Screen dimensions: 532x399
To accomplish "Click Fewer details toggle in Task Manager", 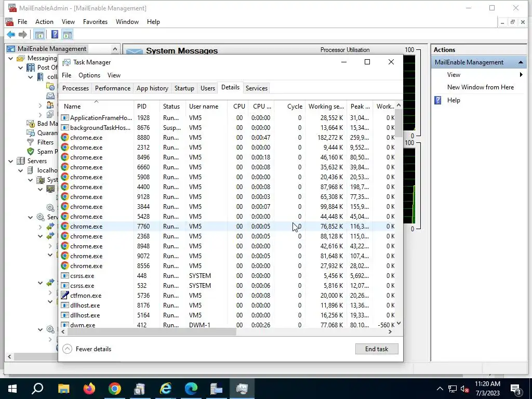I will pyautogui.click(x=87, y=349).
